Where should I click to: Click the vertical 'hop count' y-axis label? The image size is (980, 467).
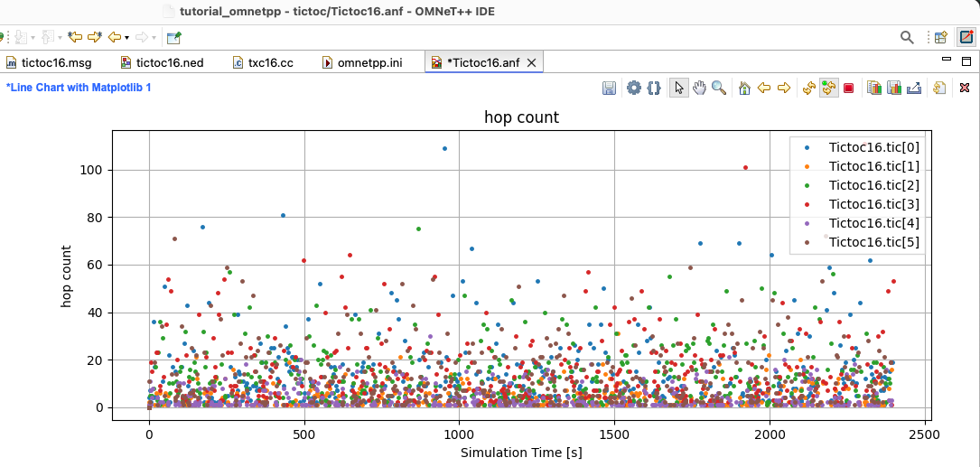[x=66, y=276]
